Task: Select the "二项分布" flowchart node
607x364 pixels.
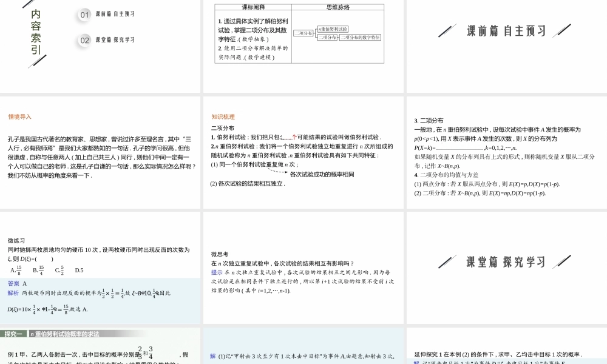Action: point(304,33)
